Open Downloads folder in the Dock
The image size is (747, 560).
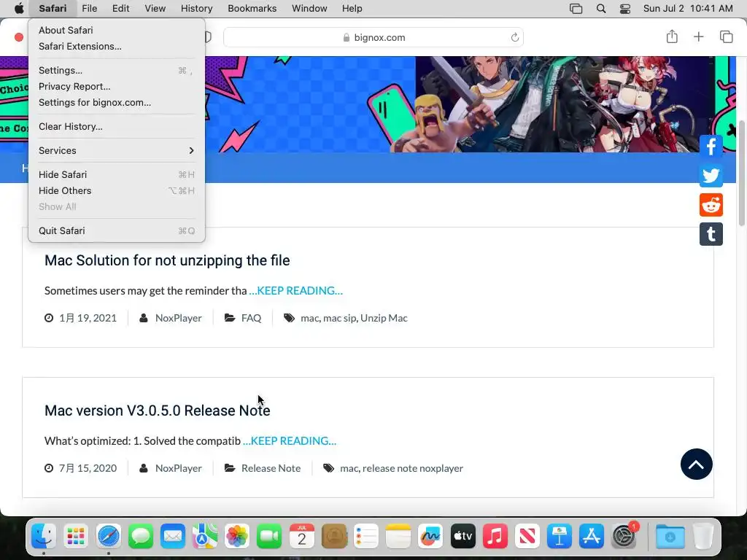tap(670, 536)
